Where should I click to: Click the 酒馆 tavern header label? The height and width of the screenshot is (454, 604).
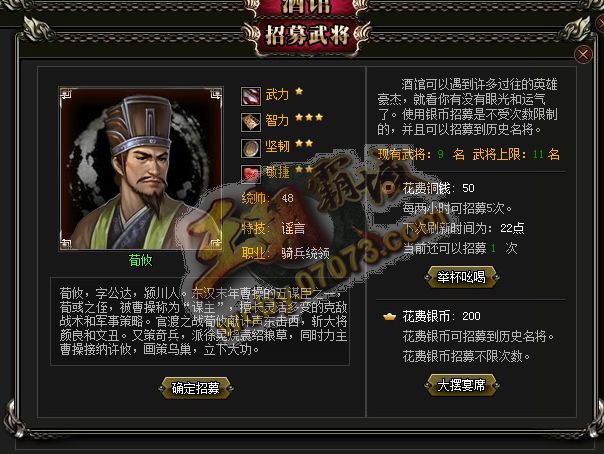307,7
